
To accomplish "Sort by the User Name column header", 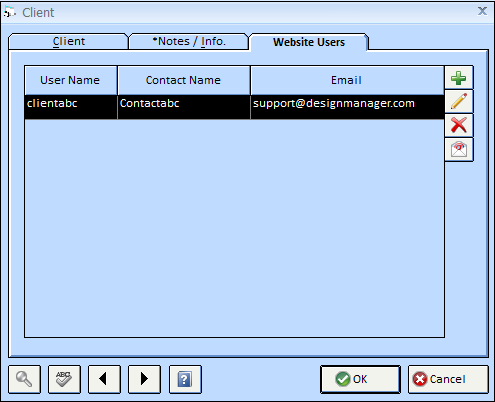I will [71, 80].
